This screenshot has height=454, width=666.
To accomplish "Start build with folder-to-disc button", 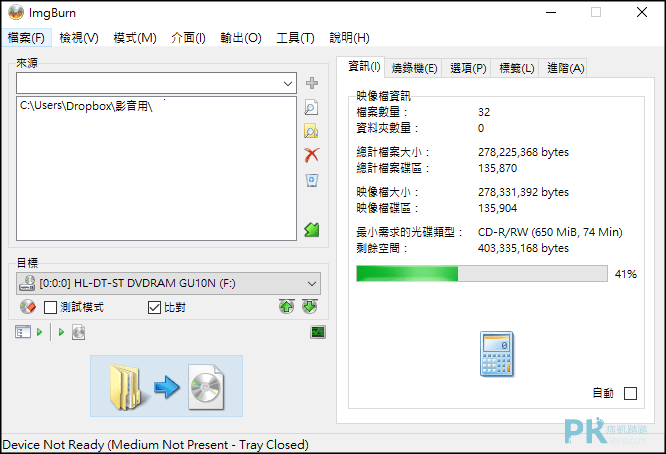I will [x=166, y=386].
